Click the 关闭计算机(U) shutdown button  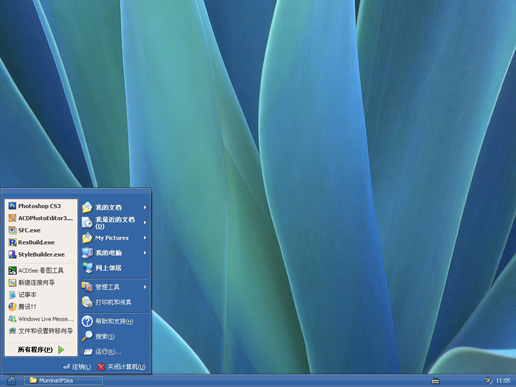122,367
